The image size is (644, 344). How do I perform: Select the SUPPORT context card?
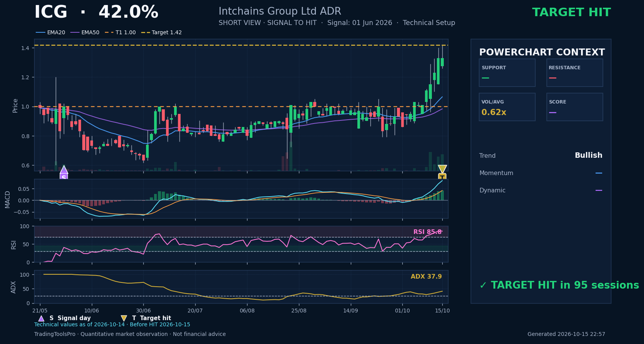pos(507,73)
